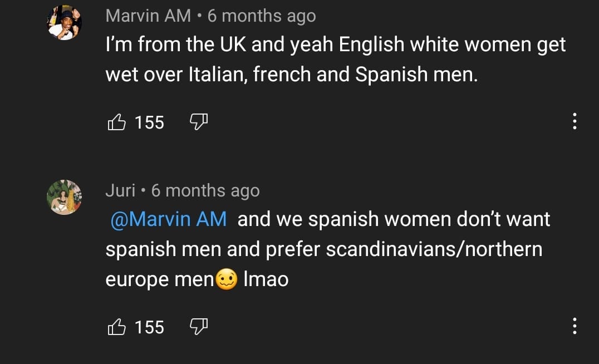Select Marvin AM's comment text about the UK
The width and height of the screenshot is (599, 364).
tap(336, 59)
